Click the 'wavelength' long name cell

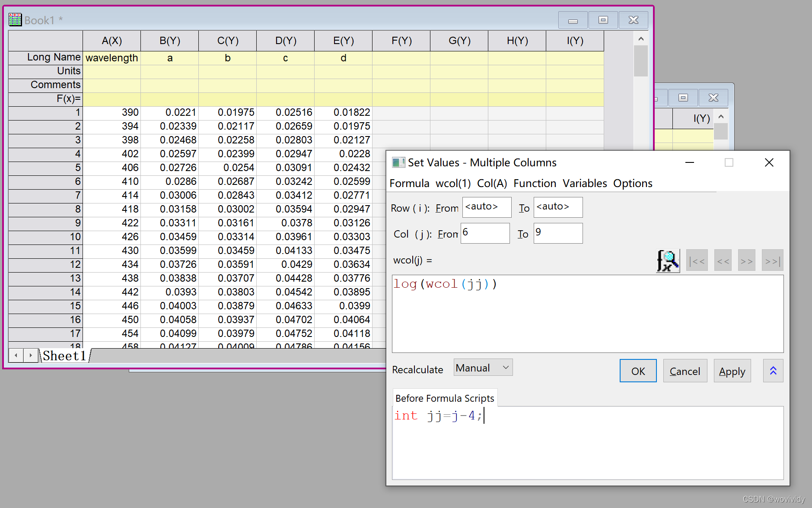[111, 58]
